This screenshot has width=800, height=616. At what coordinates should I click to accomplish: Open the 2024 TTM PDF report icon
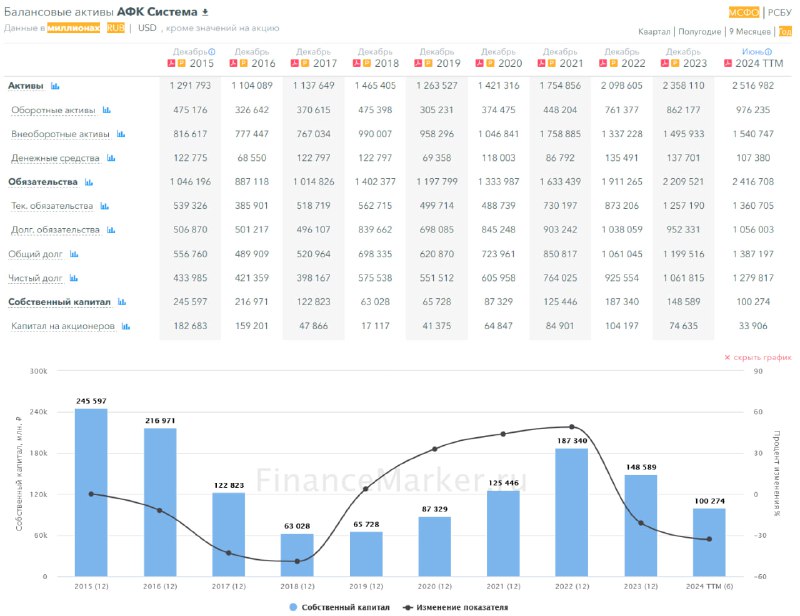728,63
